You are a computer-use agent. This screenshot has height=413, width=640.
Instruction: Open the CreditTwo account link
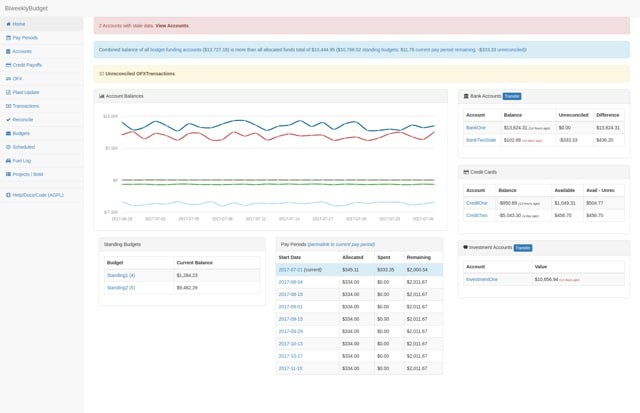(477, 215)
